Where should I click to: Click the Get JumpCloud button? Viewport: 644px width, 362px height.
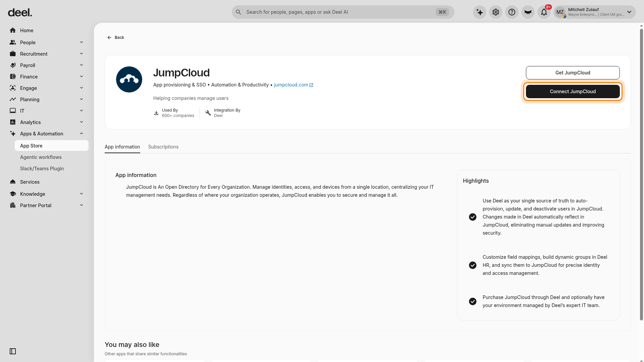[573, 73]
